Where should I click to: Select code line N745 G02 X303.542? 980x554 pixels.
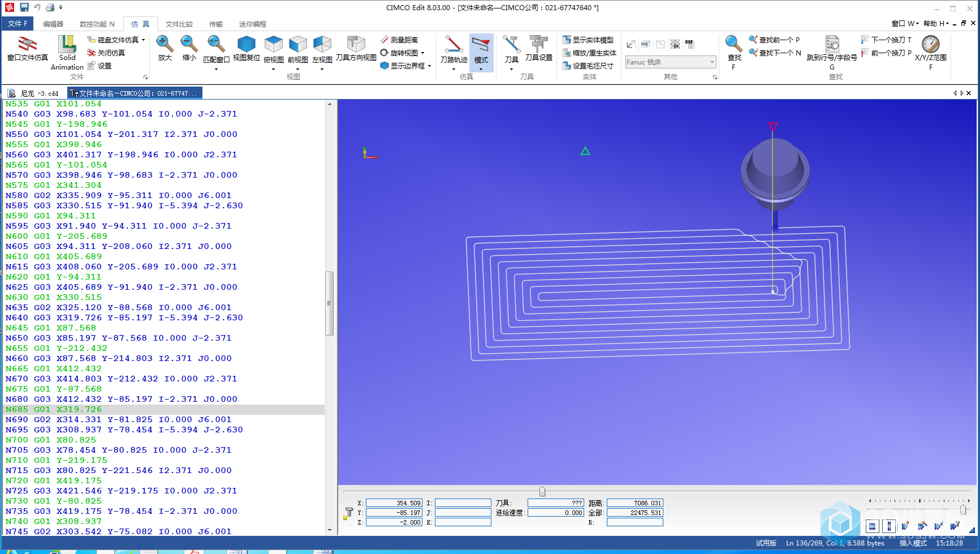[119, 531]
